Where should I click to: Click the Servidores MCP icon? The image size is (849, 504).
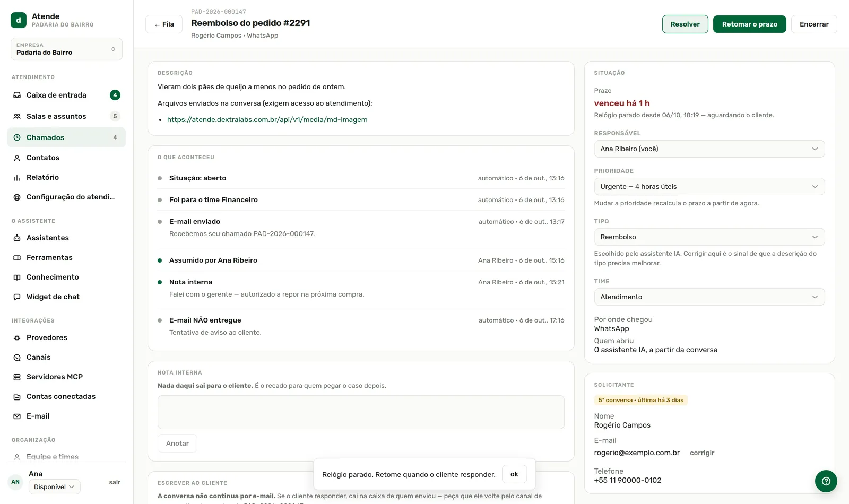coord(17,377)
